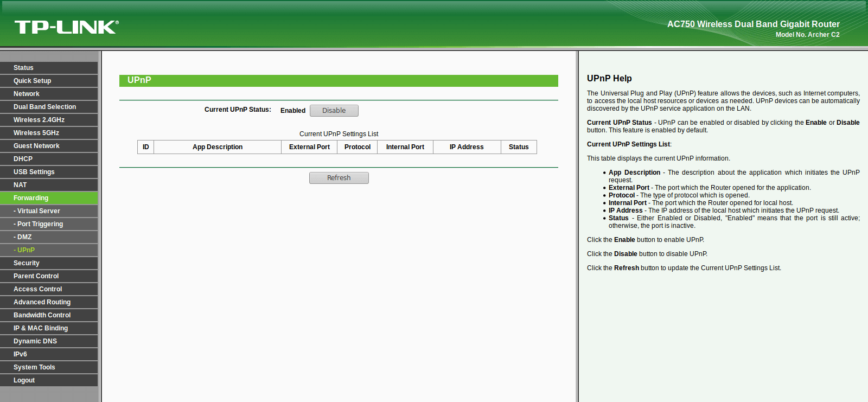Open the Security section
868x402 pixels.
[49, 263]
